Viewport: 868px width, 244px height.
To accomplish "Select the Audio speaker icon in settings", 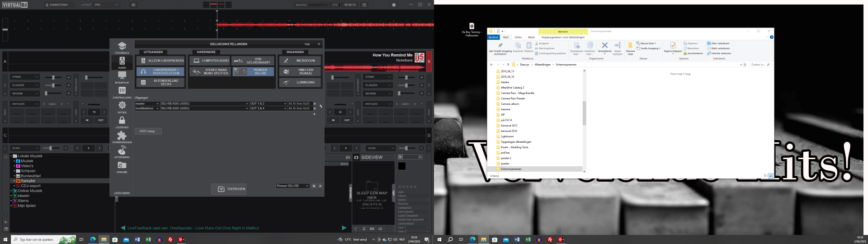I will click(122, 62).
